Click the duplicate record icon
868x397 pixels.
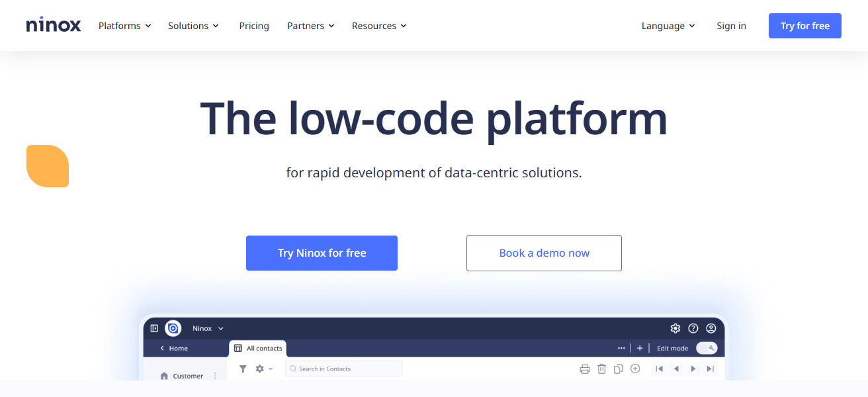[618, 369]
